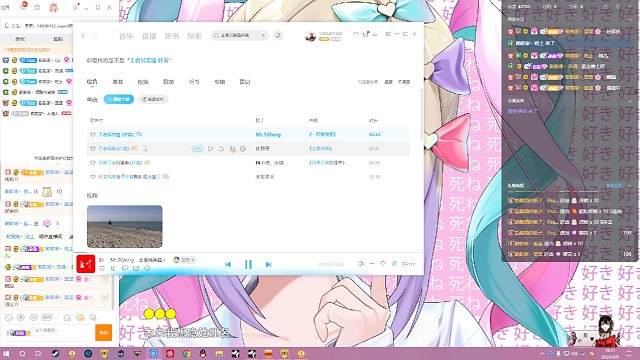Image resolution: width=640 pixels, height=360 pixels.
Task: Open more options in the player bar
Action: tap(147, 268)
